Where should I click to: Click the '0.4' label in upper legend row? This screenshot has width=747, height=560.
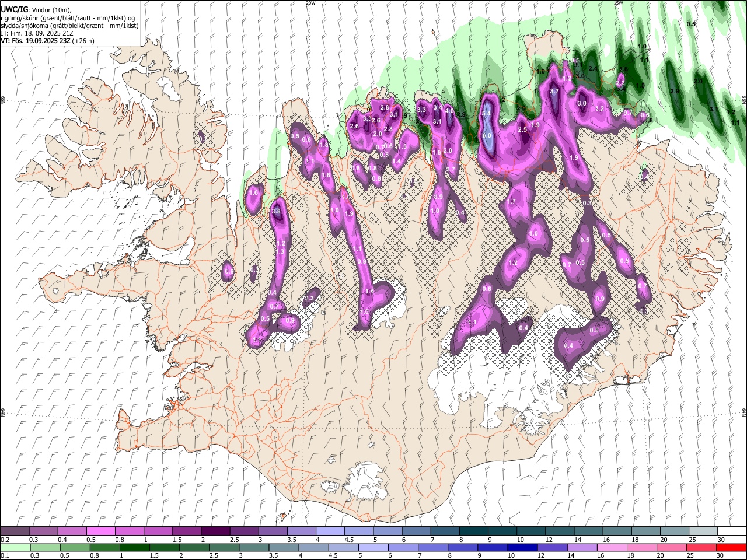click(x=62, y=540)
